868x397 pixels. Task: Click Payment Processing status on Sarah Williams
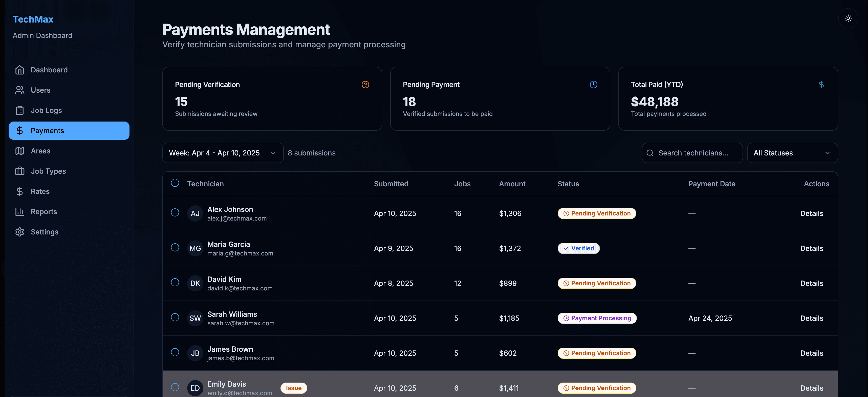pyautogui.click(x=597, y=318)
